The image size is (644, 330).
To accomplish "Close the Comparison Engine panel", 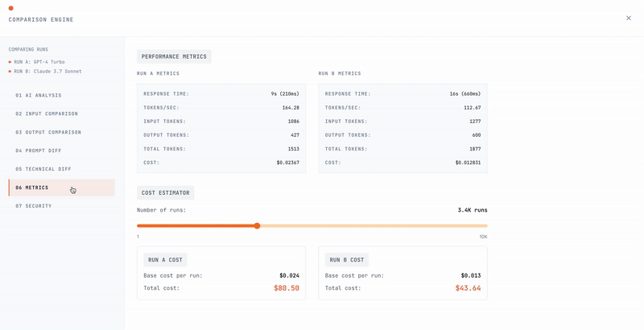I will (x=629, y=18).
